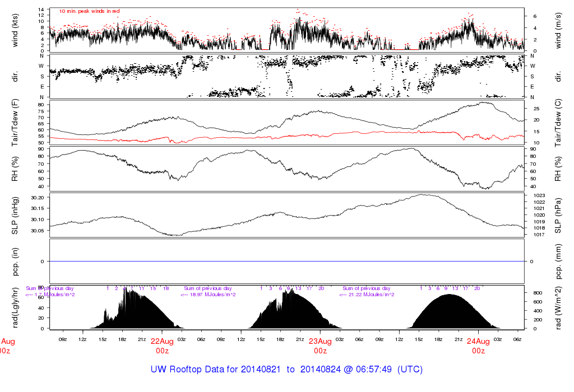Select the last '06z' tick on the time axis
574x392 pixels.
[517, 339]
